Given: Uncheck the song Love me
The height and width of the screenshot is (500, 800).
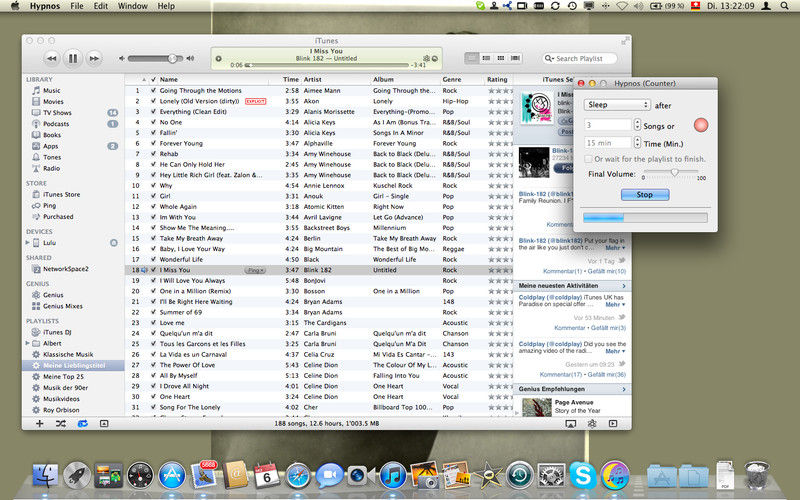Looking at the screenshot, I should (x=153, y=323).
